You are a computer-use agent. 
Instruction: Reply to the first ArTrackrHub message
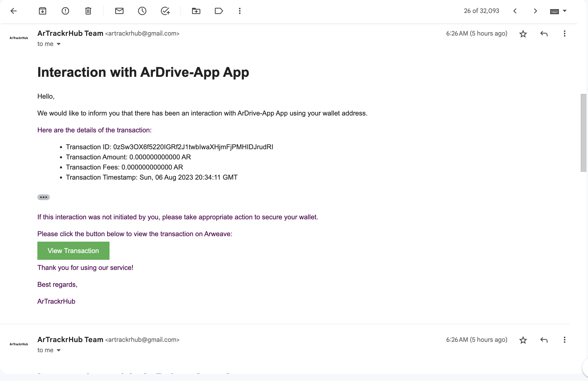pos(544,34)
